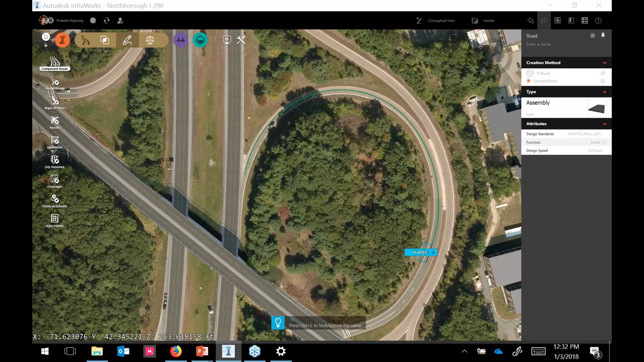Click the Prateek Hejmady account name

(x=70, y=20)
